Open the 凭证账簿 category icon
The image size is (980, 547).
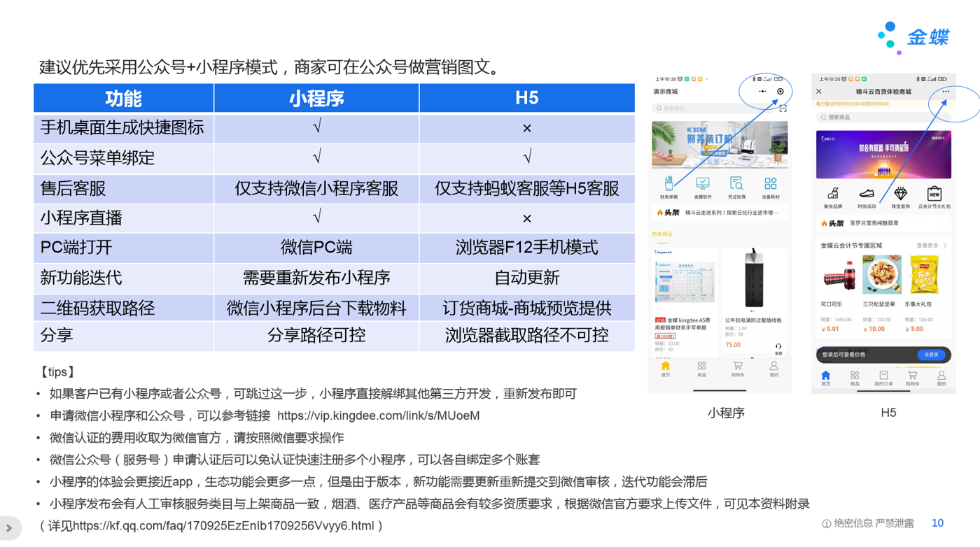(736, 187)
